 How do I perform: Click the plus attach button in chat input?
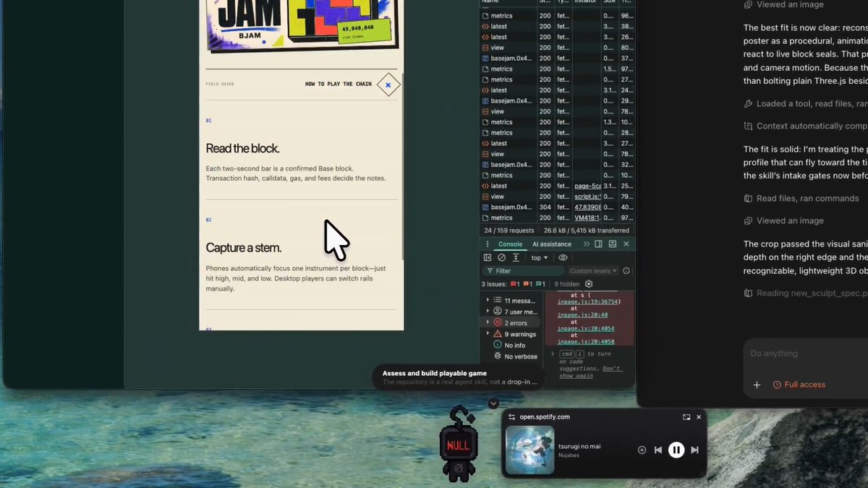pyautogui.click(x=757, y=385)
